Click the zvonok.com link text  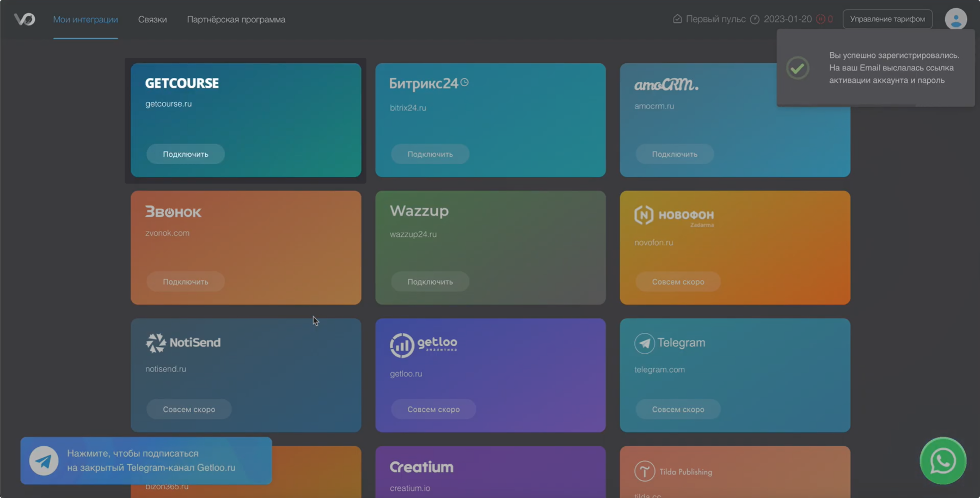(x=167, y=233)
